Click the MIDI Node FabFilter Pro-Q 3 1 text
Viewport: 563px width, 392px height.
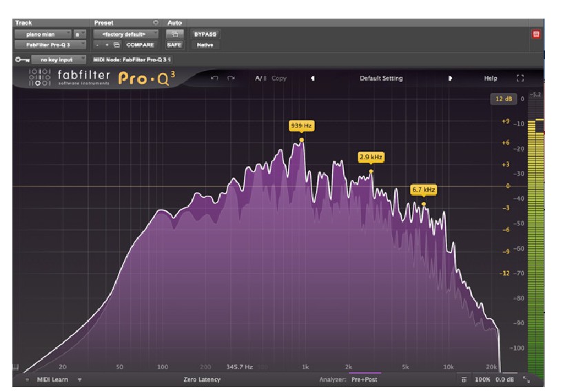[x=132, y=59]
